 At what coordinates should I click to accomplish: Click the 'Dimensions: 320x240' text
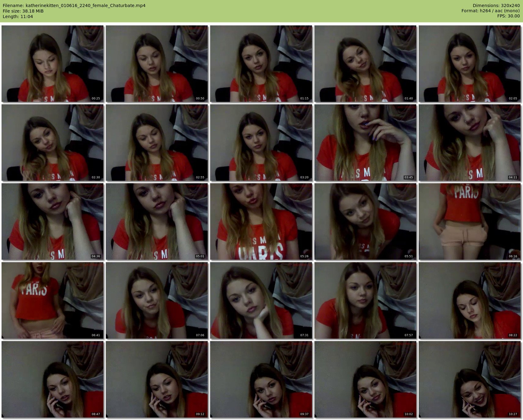496,6
